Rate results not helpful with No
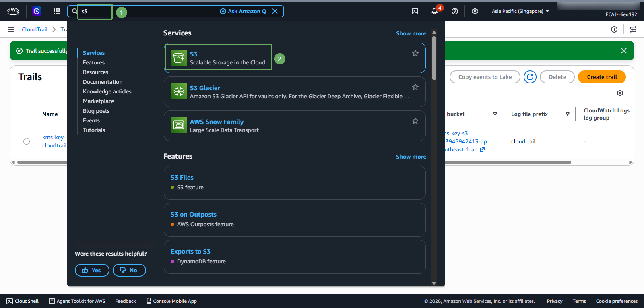This screenshot has width=644, height=308. 129,270
